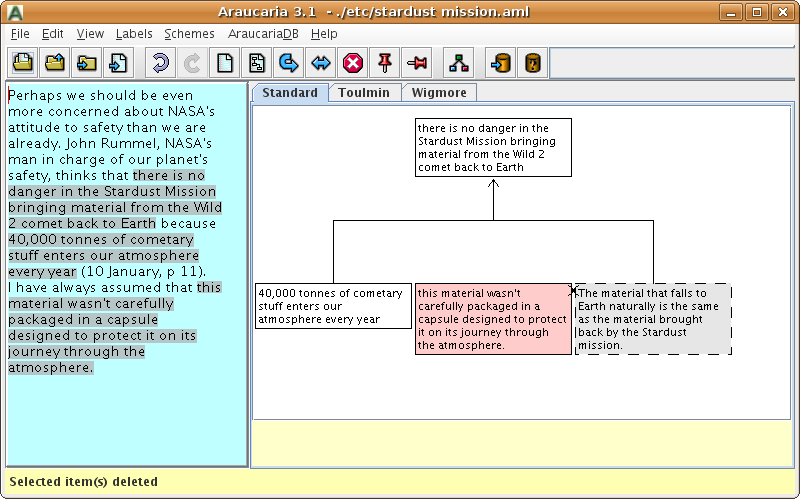Screen dimensions: 800x499
Task: Click the horizontal red pushpin icon
Action: [x=417, y=63]
